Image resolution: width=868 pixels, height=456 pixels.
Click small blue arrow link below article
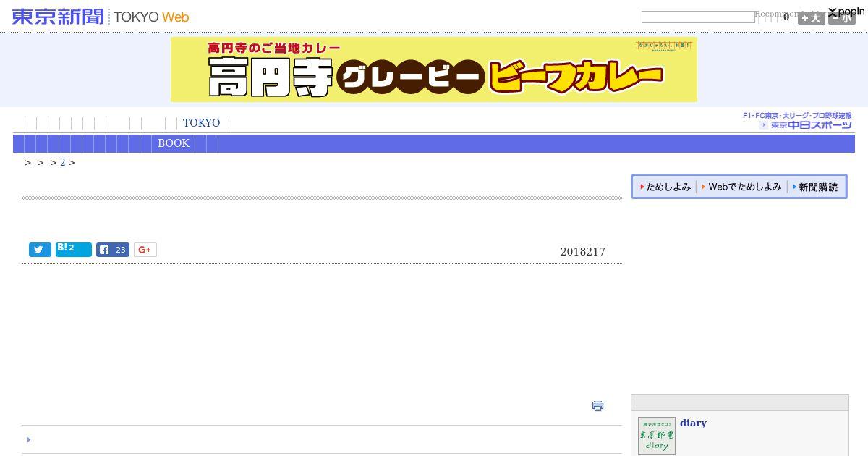(x=29, y=439)
